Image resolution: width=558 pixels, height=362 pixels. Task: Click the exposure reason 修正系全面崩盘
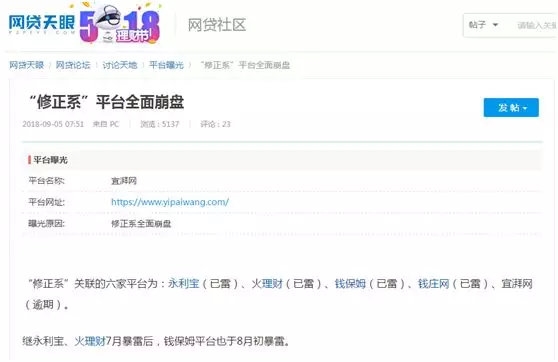pos(141,224)
